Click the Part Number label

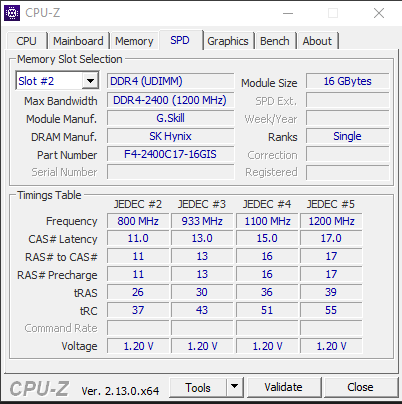(x=67, y=155)
